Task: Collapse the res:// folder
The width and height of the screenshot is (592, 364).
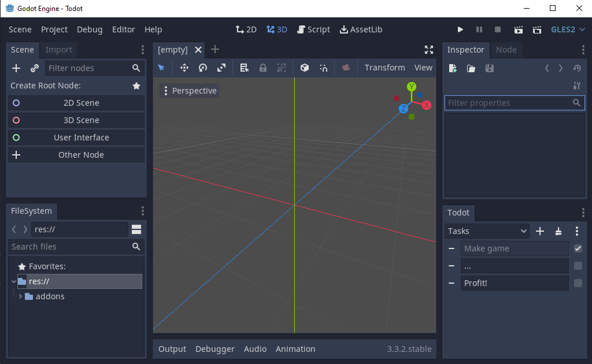Action: coord(14,281)
